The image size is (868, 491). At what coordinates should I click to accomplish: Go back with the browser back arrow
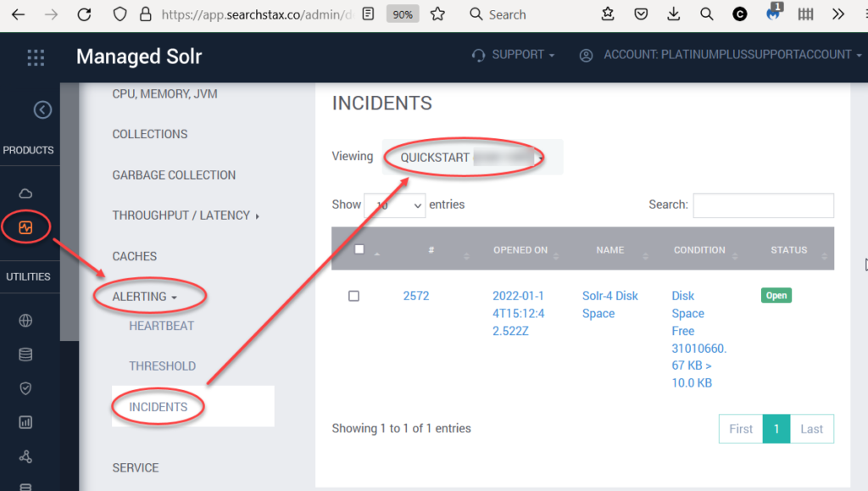click(x=19, y=14)
